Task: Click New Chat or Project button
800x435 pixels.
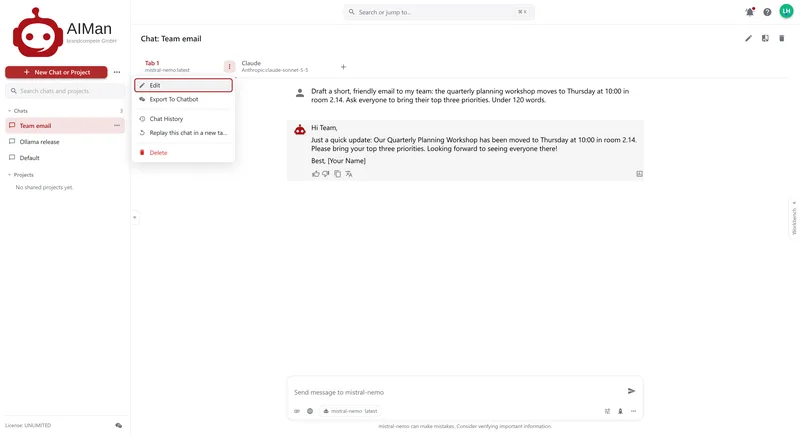Action: click(56, 72)
